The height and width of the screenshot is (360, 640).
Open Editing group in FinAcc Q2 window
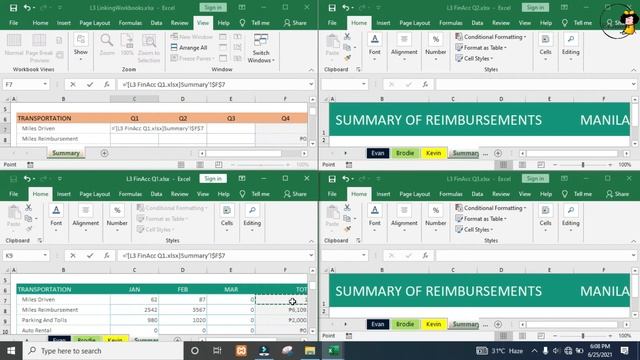click(x=571, y=47)
